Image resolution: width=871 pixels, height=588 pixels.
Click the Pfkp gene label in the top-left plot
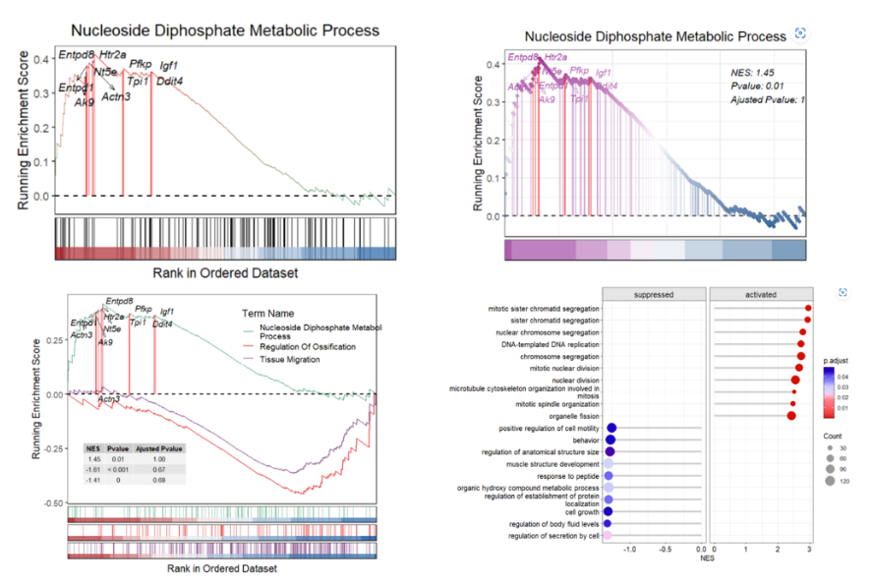[141, 65]
